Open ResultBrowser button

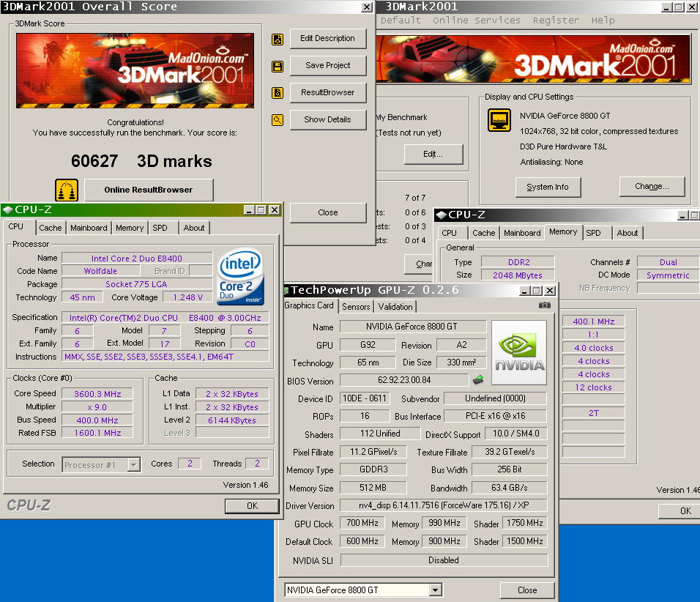pos(328,92)
